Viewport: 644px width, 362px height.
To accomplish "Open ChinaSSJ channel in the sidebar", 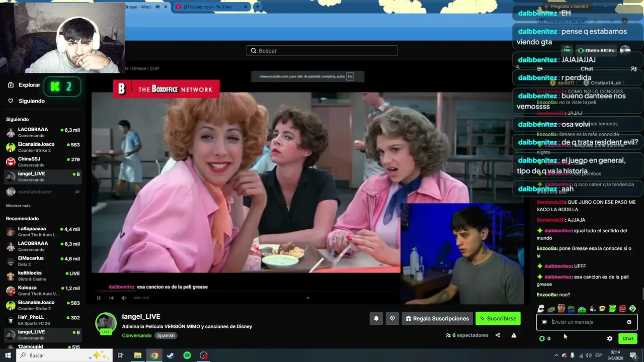I will pos(43,162).
